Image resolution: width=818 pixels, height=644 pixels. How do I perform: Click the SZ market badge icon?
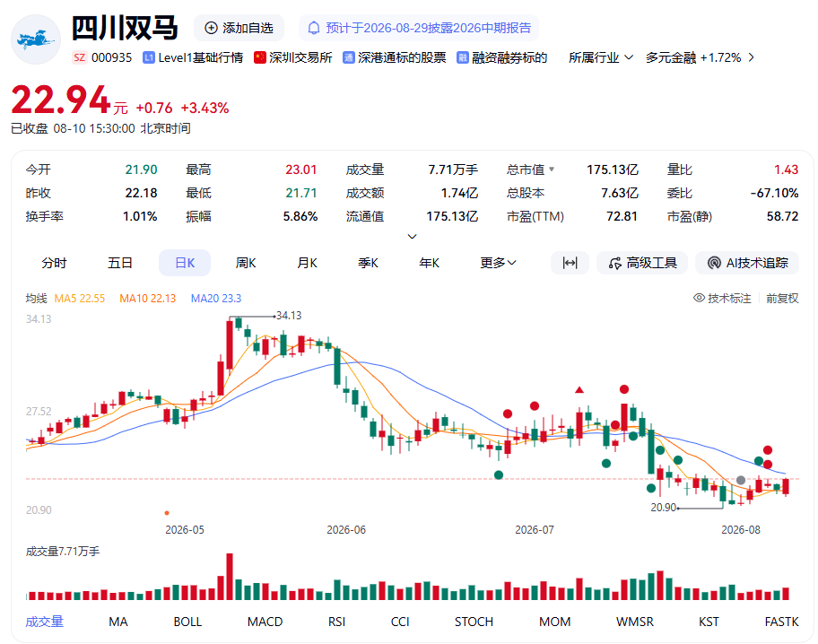point(79,57)
